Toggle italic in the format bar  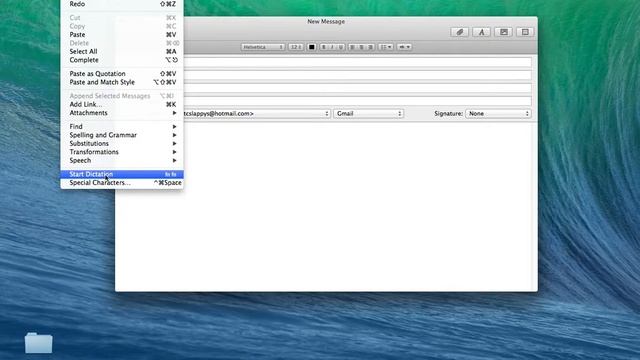click(332, 47)
